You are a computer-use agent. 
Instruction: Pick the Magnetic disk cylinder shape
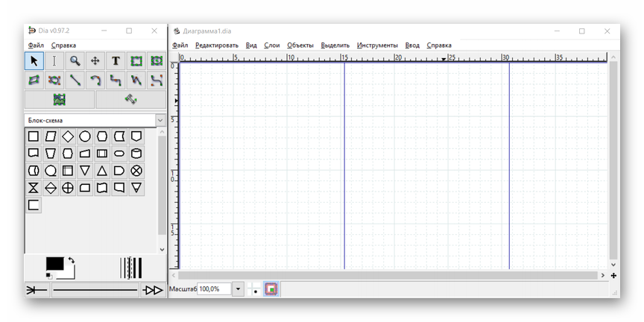click(136, 154)
